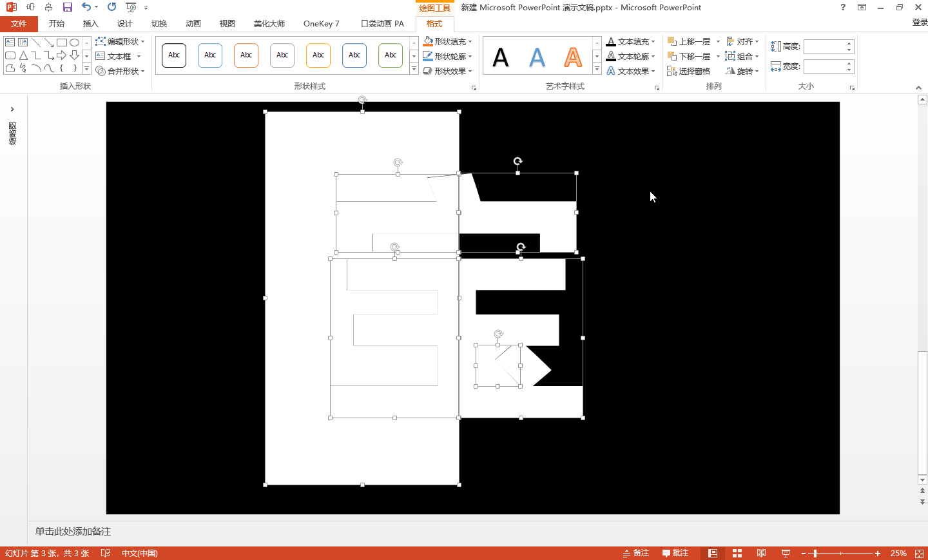The height and width of the screenshot is (560, 928).
Task: Apply the black WordArt A style
Action: coord(501,57)
